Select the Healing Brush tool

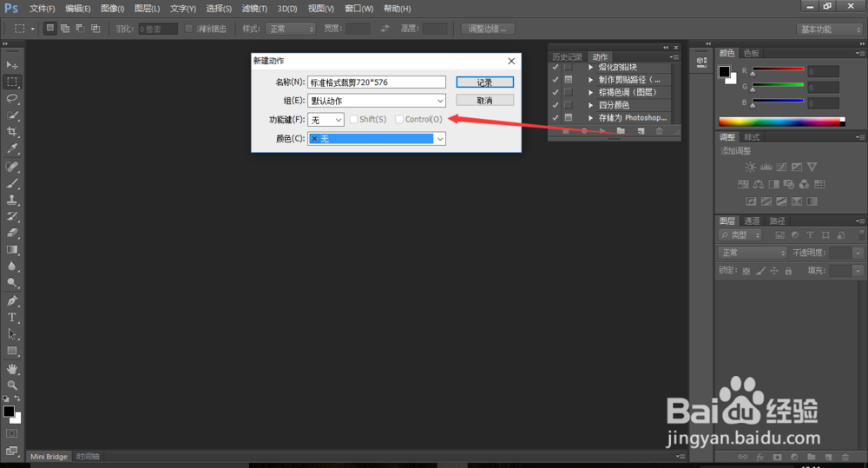tap(11, 167)
